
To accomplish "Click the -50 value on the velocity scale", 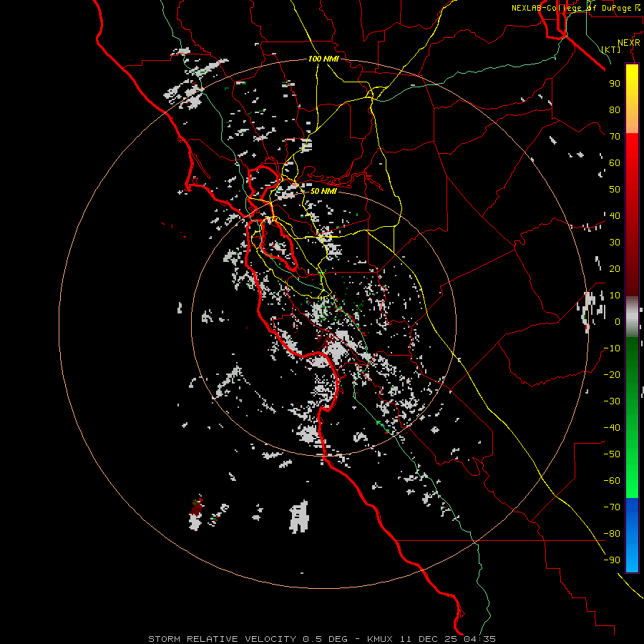I will (x=612, y=454).
